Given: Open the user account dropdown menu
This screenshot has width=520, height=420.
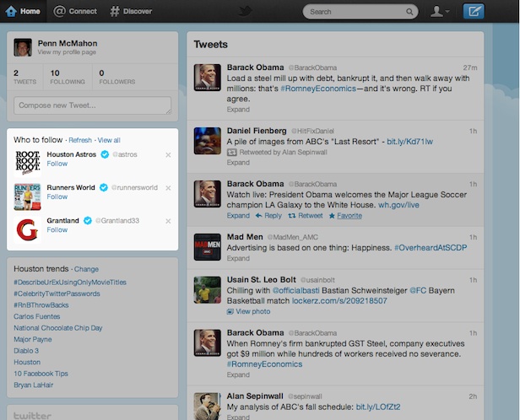Looking at the screenshot, I should (x=439, y=12).
